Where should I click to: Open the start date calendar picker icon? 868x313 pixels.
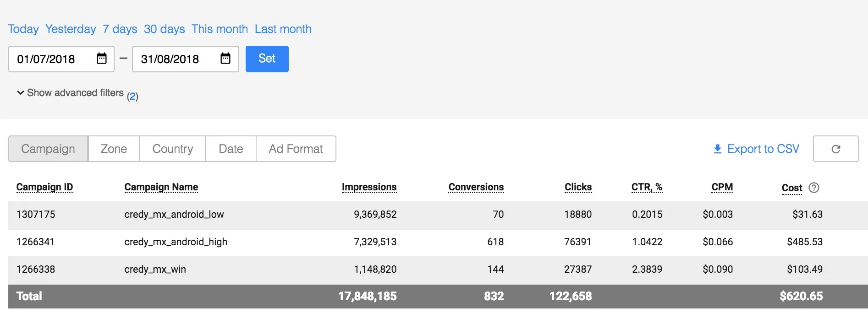[x=102, y=59]
